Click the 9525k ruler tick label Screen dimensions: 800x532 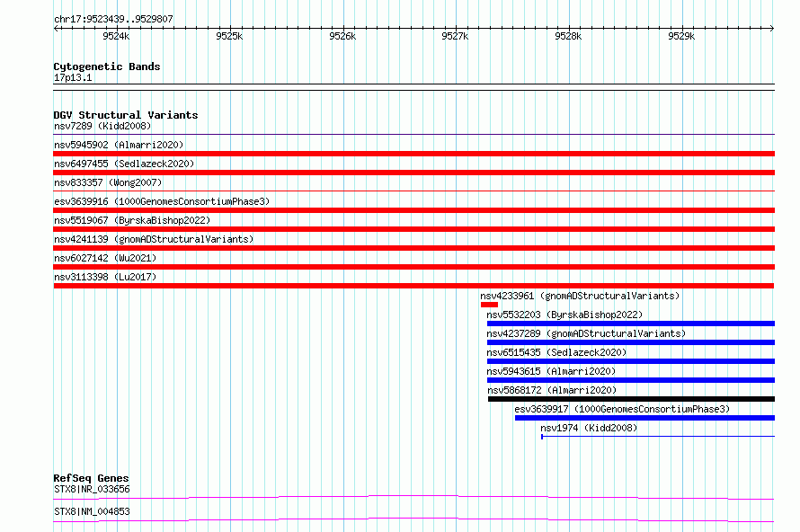point(229,36)
